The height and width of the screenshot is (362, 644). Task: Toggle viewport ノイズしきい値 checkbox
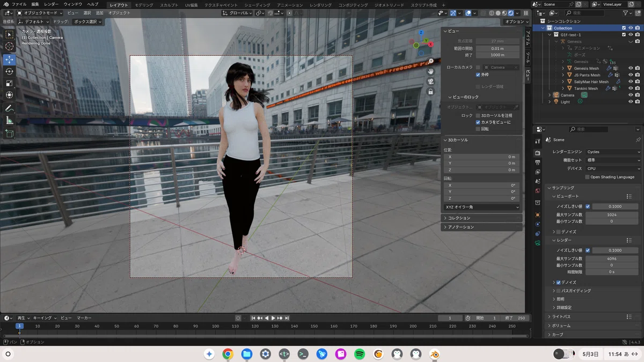point(588,206)
